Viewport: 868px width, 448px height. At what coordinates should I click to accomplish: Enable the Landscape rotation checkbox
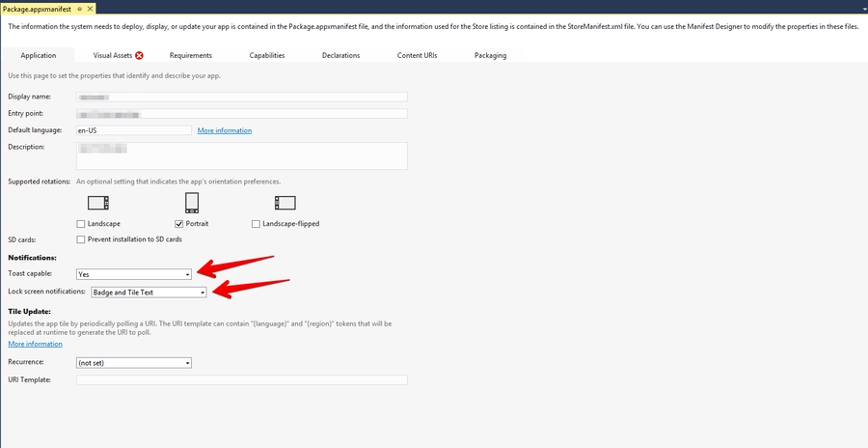click(81, 224)
